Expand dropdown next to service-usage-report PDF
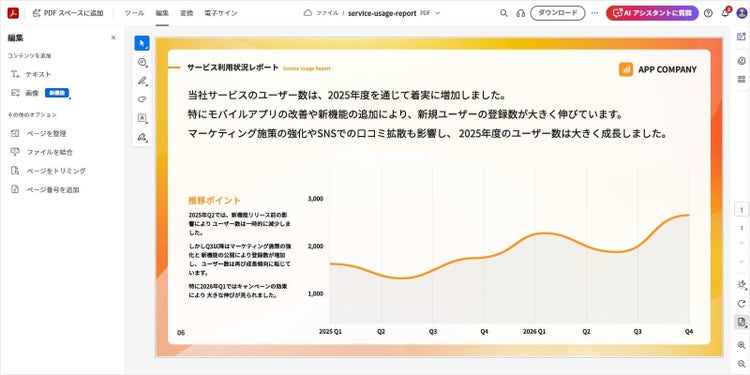Viewport: 750px width, 375px height. tap(438, 13)
